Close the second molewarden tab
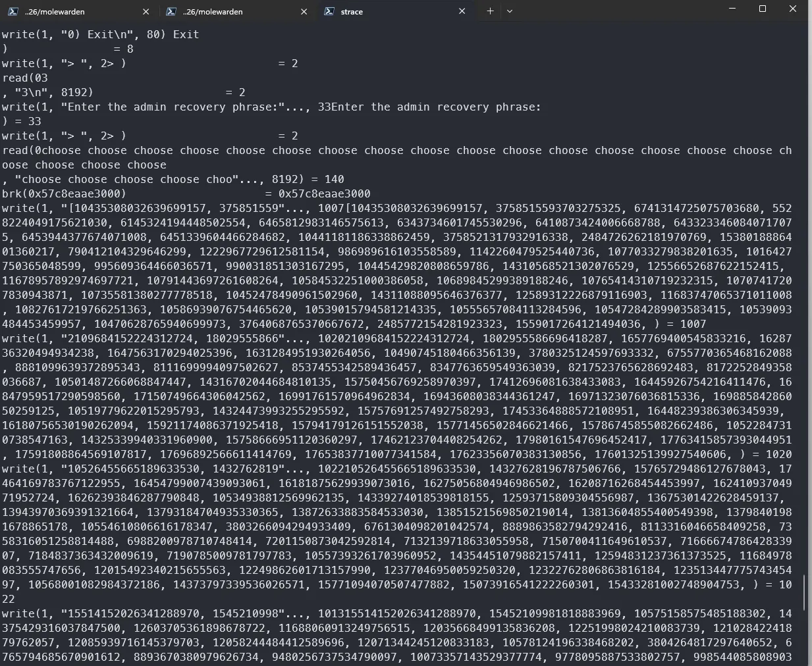812x666 pixels. tap(304, 11)
